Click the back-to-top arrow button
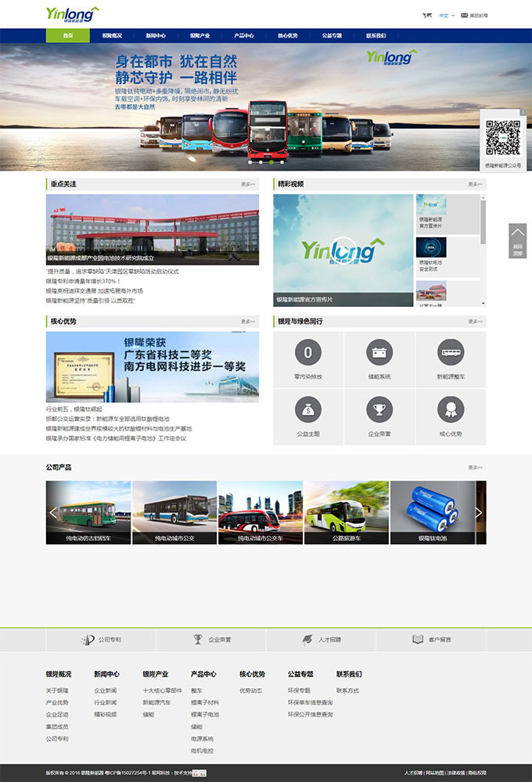This screenshot has height=782, width=532. coord(518,240)
